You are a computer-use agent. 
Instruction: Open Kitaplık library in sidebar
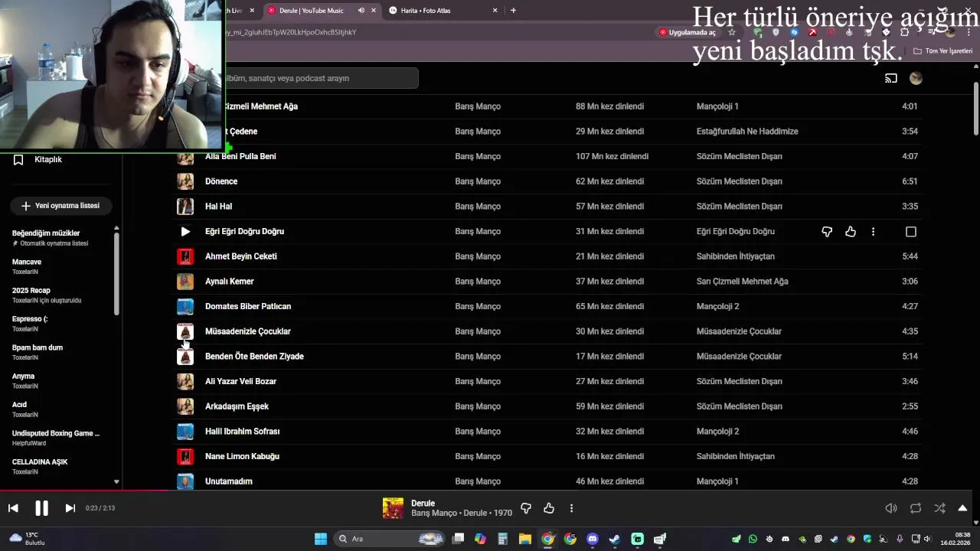[x=38, y=159]
